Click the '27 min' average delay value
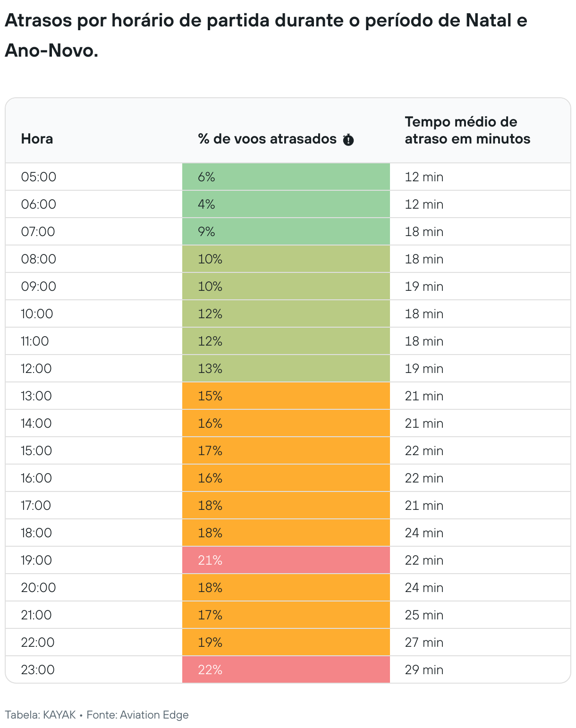 click(x=424, y=643)
